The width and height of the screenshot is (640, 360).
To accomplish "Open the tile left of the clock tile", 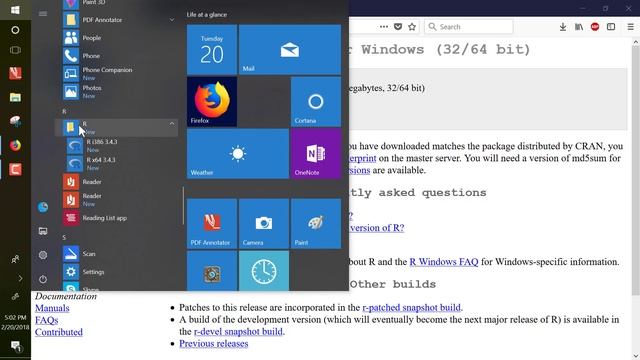I will click(212, 271).
